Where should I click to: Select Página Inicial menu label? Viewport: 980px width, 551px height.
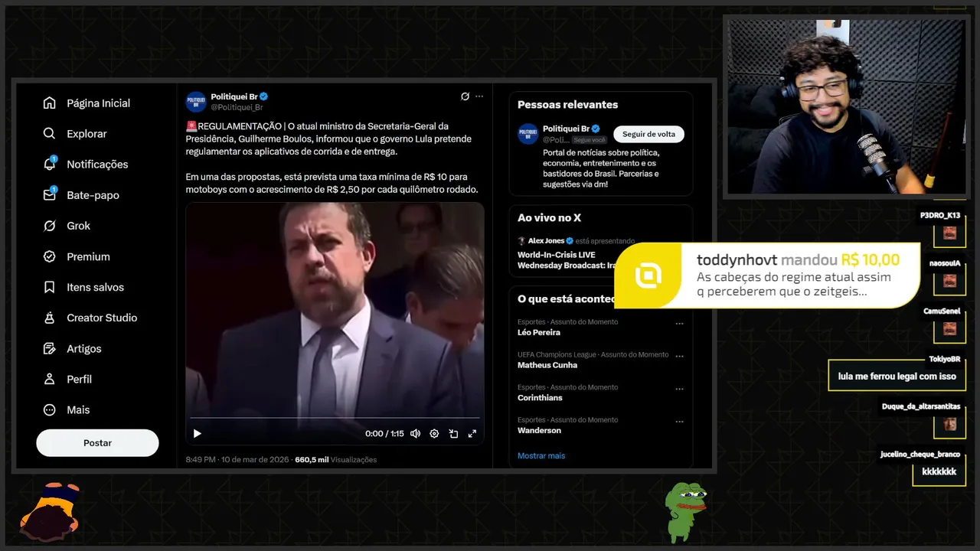click(x=98, y=103)
